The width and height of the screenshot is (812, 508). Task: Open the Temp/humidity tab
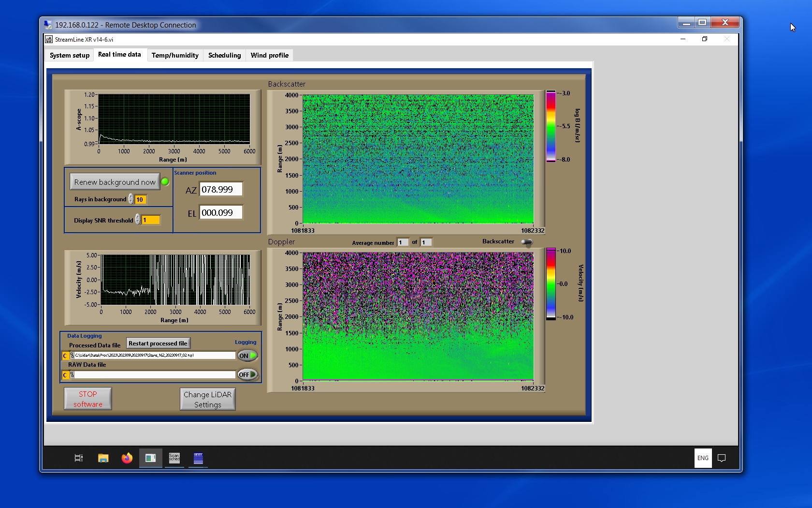tap(175, 55)
